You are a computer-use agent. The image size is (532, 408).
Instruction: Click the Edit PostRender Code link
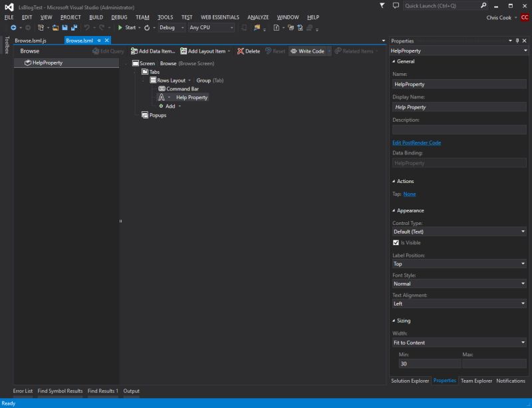(417, 142)
